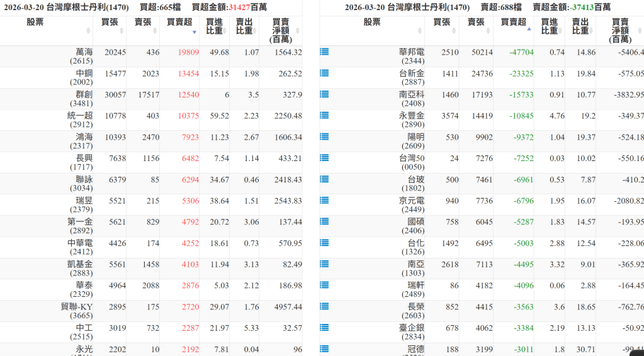Viewport: 644px width, 356px height.
Task: Open the list icon in the 台新金 row
Action: (324, 74)
